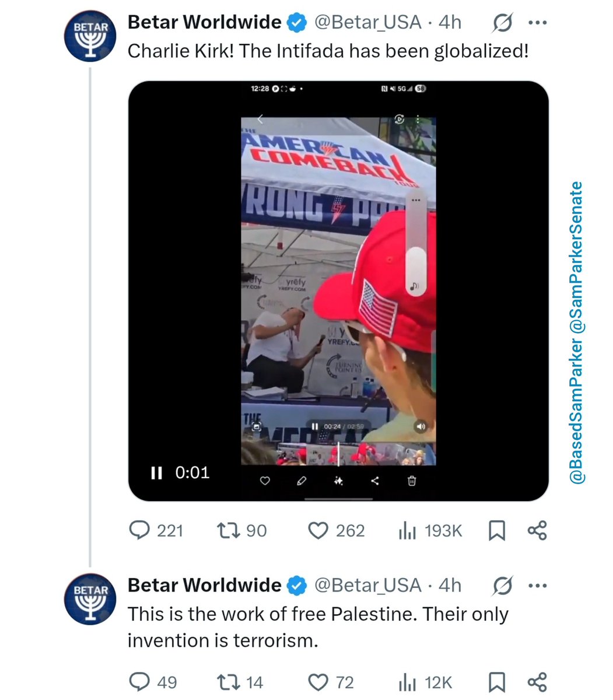Click the Grok icon on second post
Image resolution: width=613 pixels, height=700 pixels.
click(502, 586)
